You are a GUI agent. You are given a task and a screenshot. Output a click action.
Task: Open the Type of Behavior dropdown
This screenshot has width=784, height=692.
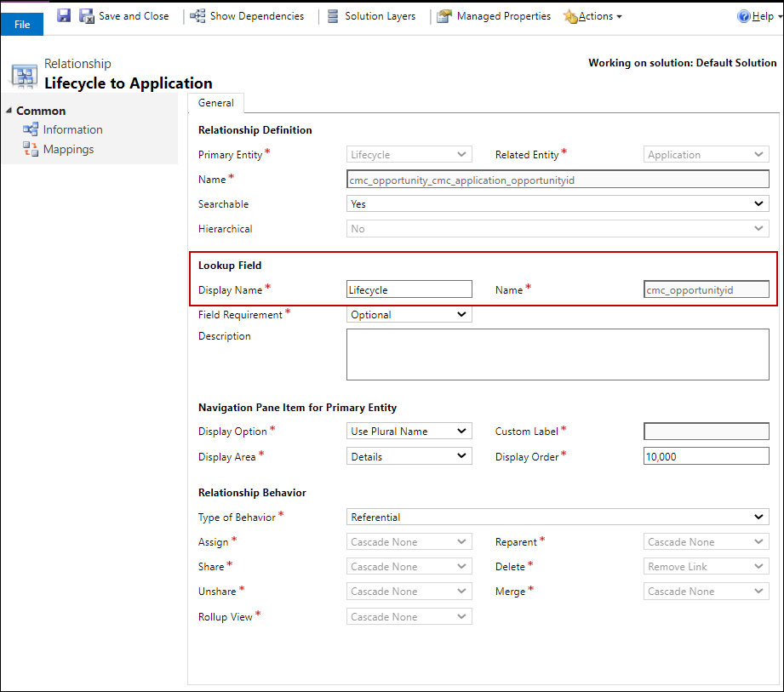point(558,518)
